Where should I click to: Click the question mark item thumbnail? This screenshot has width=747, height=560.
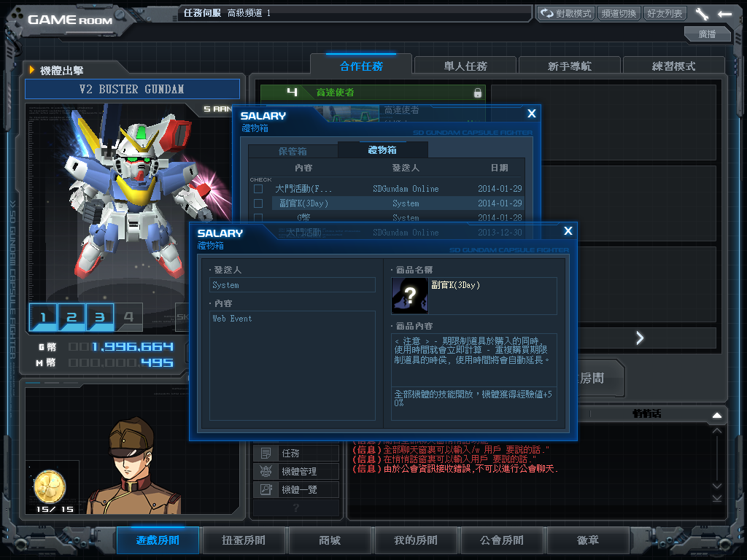coord(410,296)
